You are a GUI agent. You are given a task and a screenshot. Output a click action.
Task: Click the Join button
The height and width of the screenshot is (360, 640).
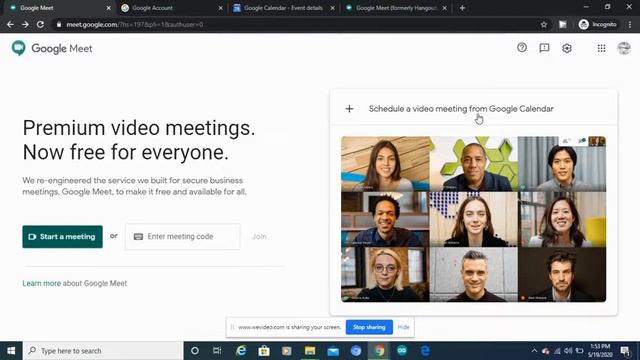259,236
